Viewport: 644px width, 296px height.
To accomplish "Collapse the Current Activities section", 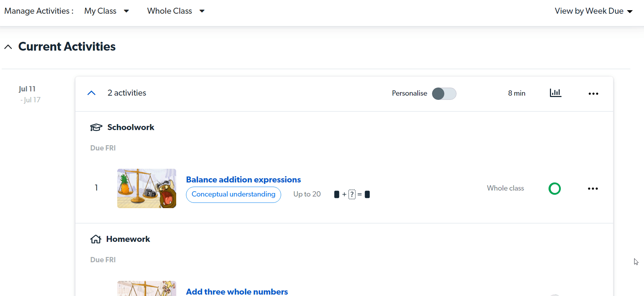I will coord(8,47).
